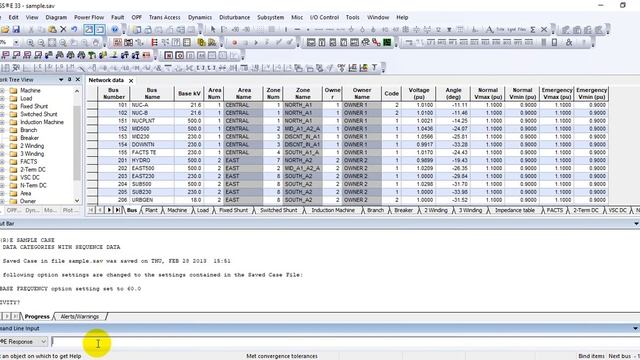This screenshot has height=360, width=640.
Task: Click the Branch folder icon in tree
Action: coord(13,130)
